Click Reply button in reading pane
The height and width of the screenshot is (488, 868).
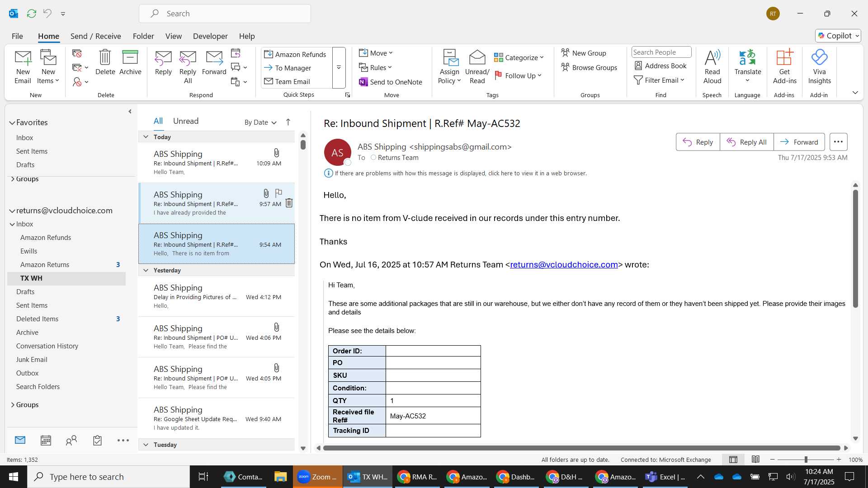[698, 142]
